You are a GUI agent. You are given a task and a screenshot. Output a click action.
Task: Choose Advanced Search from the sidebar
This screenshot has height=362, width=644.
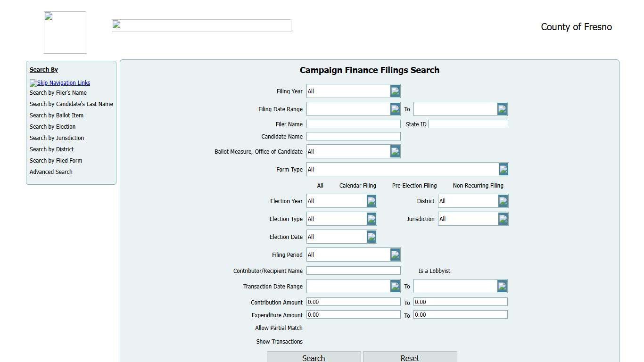point(51,172)
